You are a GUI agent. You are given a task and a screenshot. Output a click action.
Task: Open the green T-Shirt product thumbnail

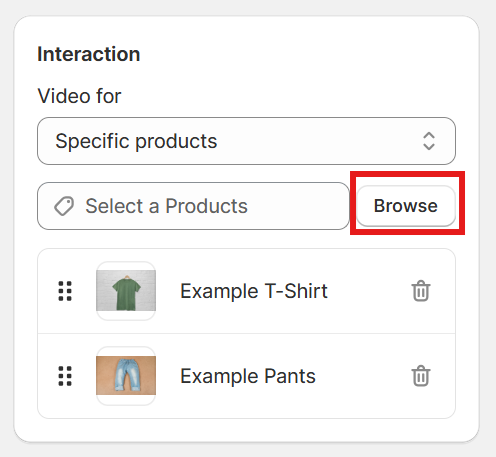pyautogui.click(x=126, y=291)
